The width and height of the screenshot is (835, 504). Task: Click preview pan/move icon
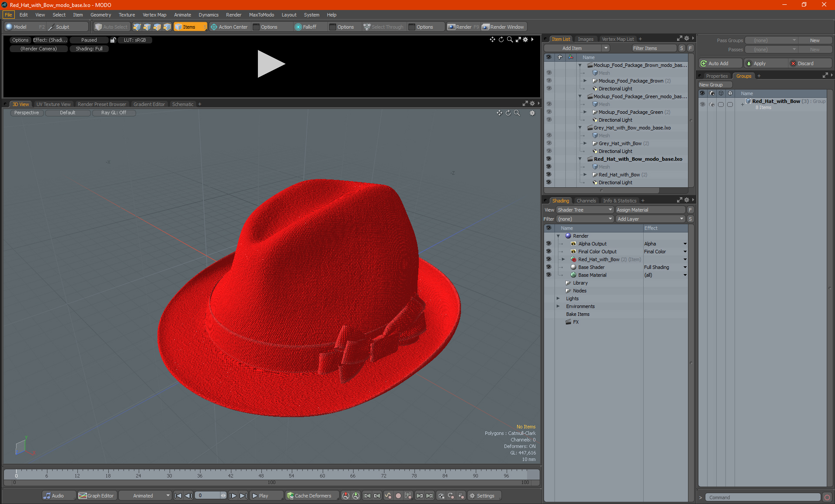tap(492, 40)
